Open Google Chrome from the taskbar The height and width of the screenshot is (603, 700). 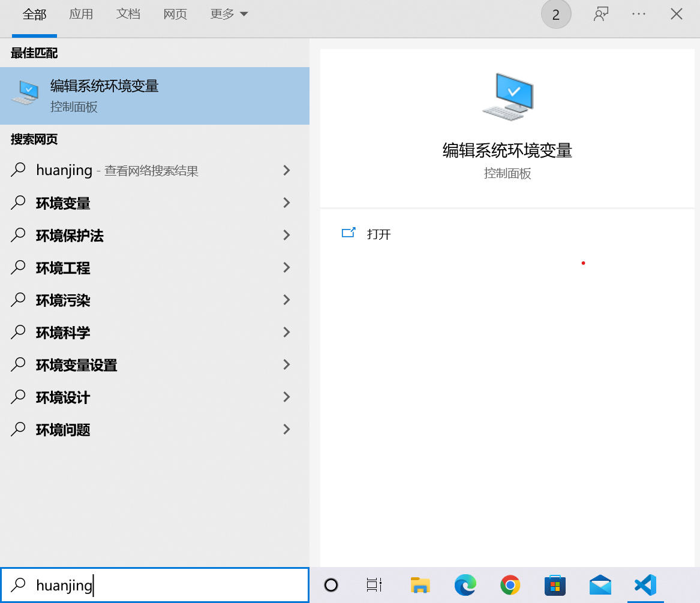coord(510,585)
